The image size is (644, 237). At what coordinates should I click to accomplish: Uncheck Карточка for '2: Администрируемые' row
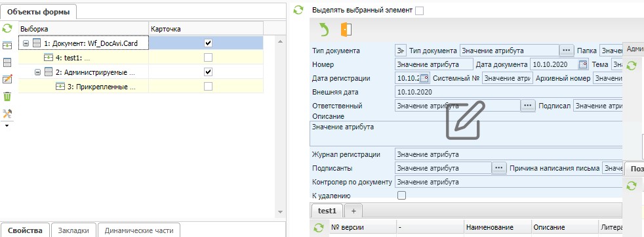tap(209, 72)
